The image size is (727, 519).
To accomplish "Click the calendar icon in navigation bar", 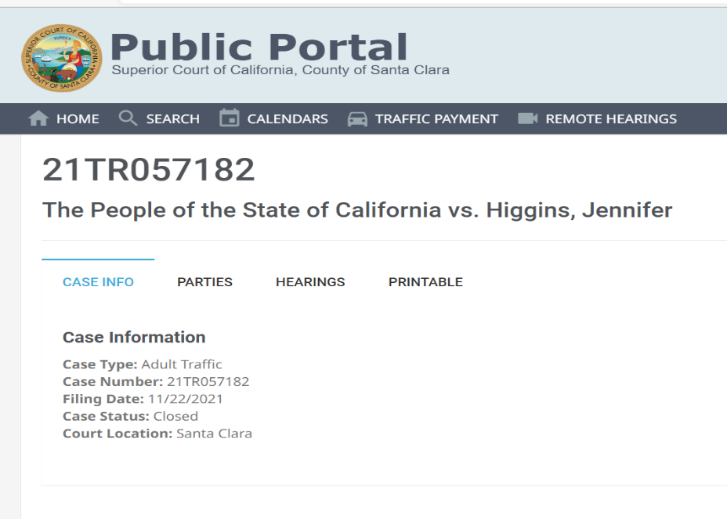I will click(229, 119).
